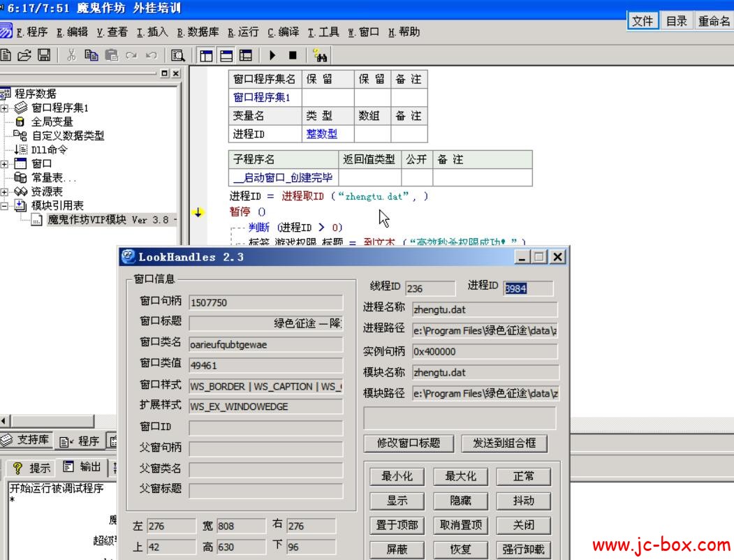This screenshot has width=734, height=560.
Task: Click the 修改窗口标题 button
Action: [x=409, y=443]
